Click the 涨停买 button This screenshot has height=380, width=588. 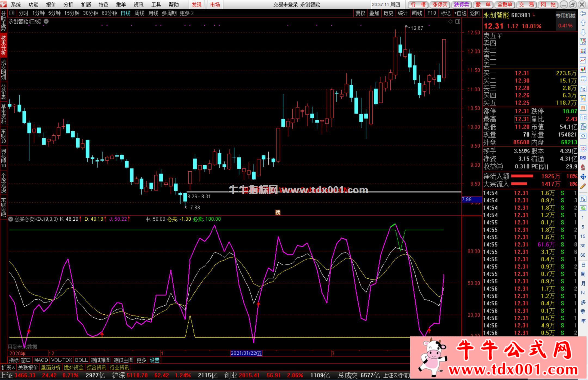(440, 5)
